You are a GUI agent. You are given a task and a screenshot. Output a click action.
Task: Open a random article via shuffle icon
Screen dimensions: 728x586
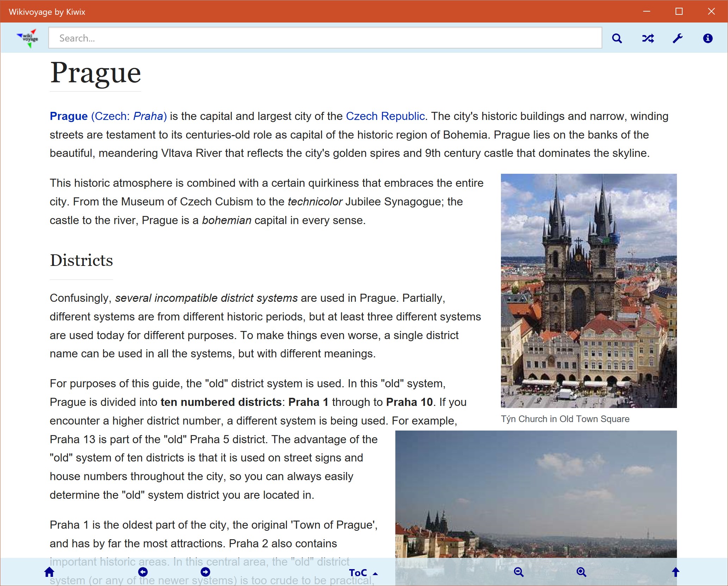[x=648, y=38]
